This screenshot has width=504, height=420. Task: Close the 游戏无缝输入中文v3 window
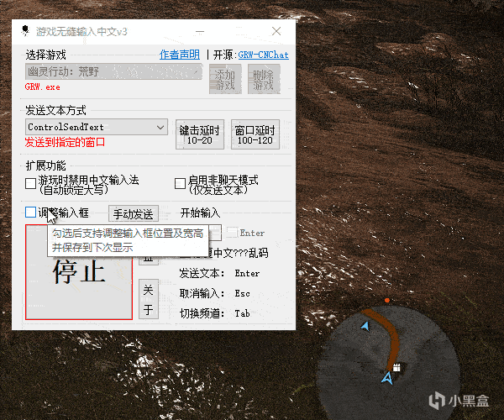click(x=276, y=31)
